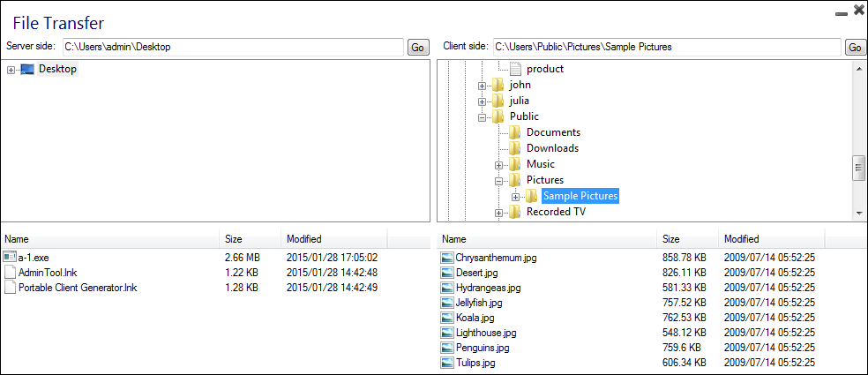Click the client tree vertical scrollbar thumb
Screen dimensions: 868x375
[858, 168]
